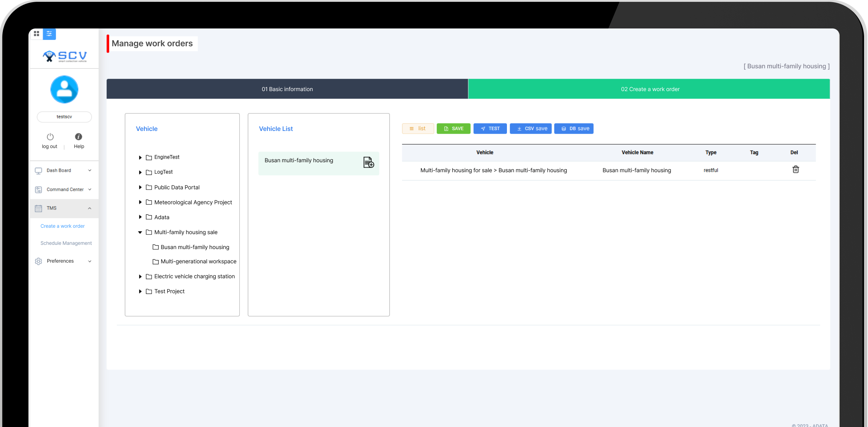Expand the Test Project node
The image size is (868, 427).
click(x=140, y=291)
